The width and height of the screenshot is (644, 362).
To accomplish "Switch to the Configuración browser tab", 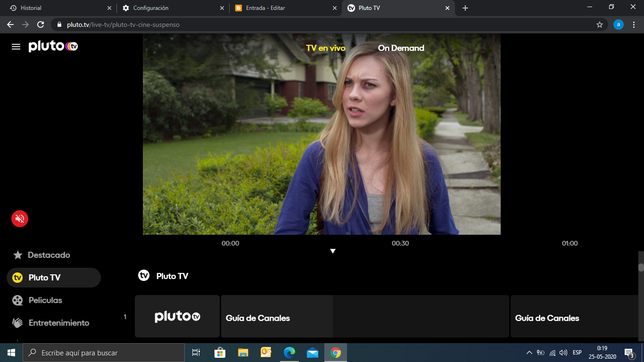I will [173, 8].
